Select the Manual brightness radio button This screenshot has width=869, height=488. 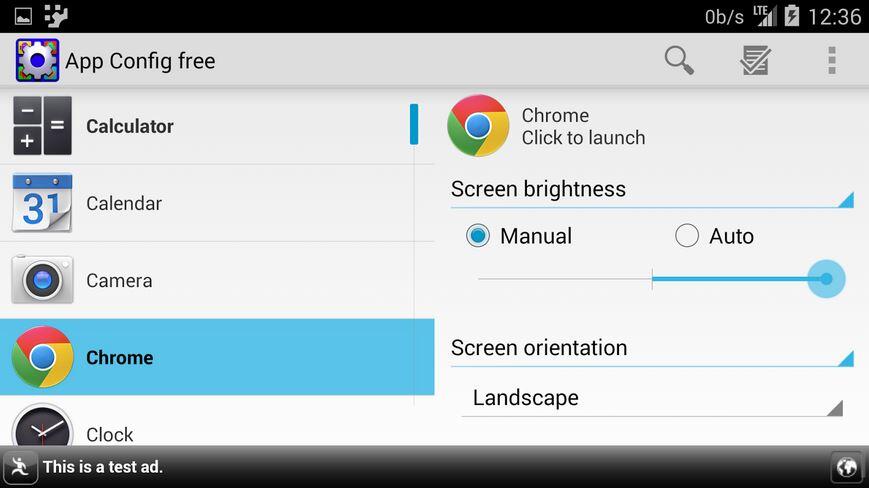point(477,235)
